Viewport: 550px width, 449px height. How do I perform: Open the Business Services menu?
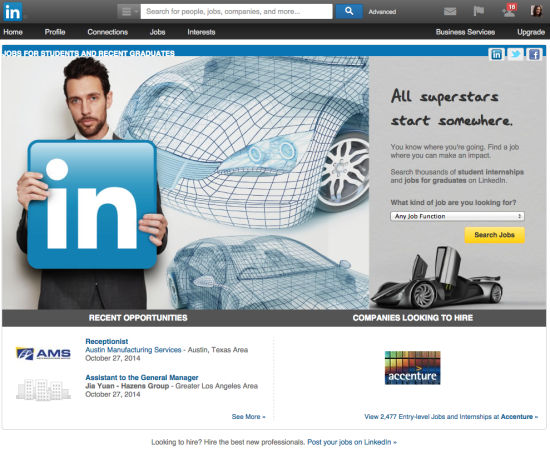(465, 32)
